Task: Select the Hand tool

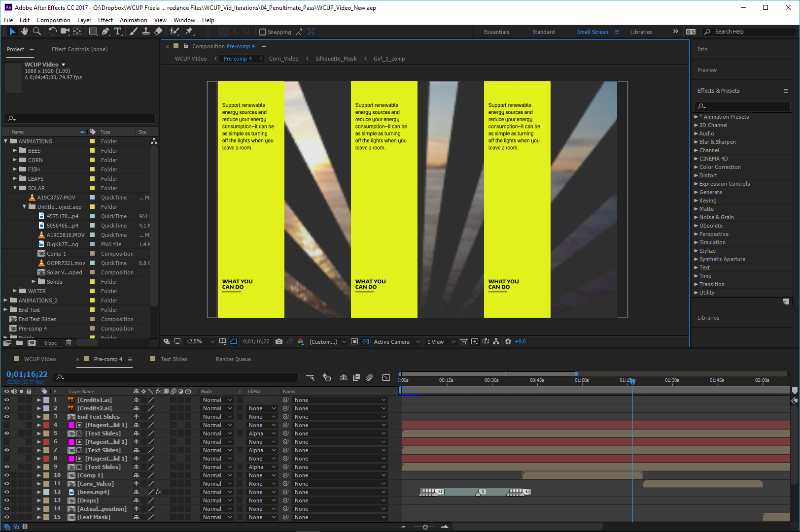Action: [24, 32]
